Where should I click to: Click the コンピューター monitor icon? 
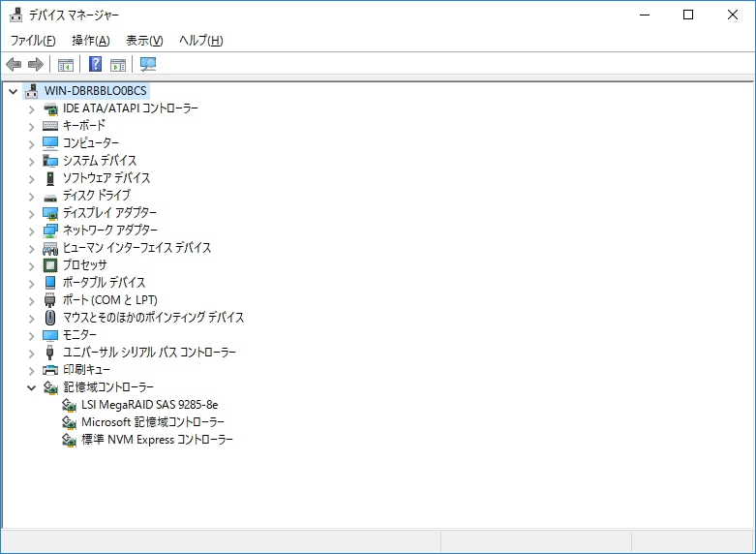(50, 143)
